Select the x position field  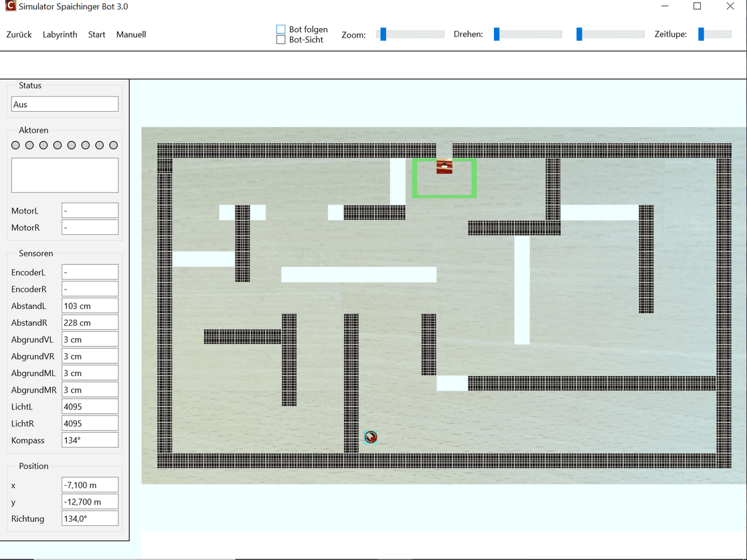tap(90, 485)
